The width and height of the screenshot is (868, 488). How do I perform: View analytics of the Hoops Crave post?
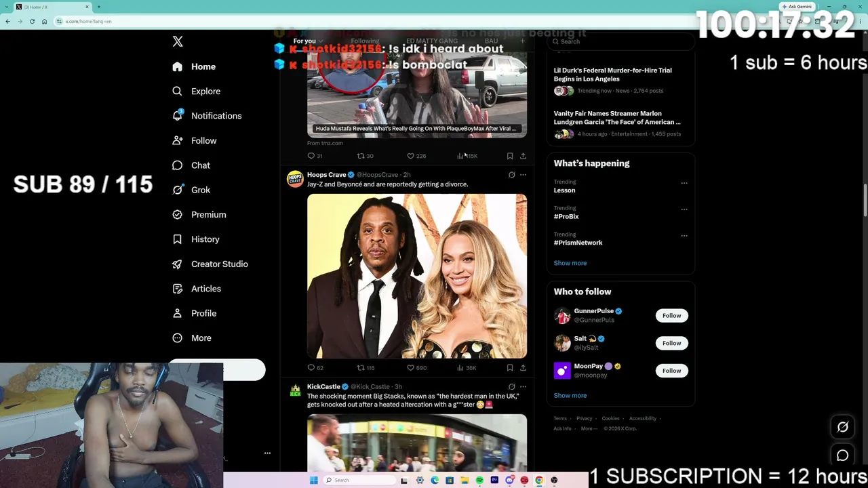click(x=467, y=368)
